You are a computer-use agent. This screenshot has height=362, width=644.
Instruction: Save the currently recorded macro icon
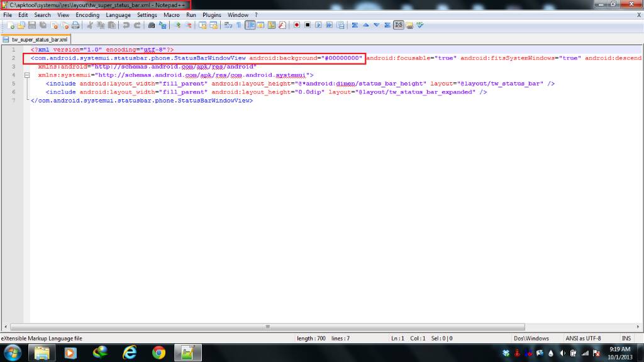click(x=340, y=25)
